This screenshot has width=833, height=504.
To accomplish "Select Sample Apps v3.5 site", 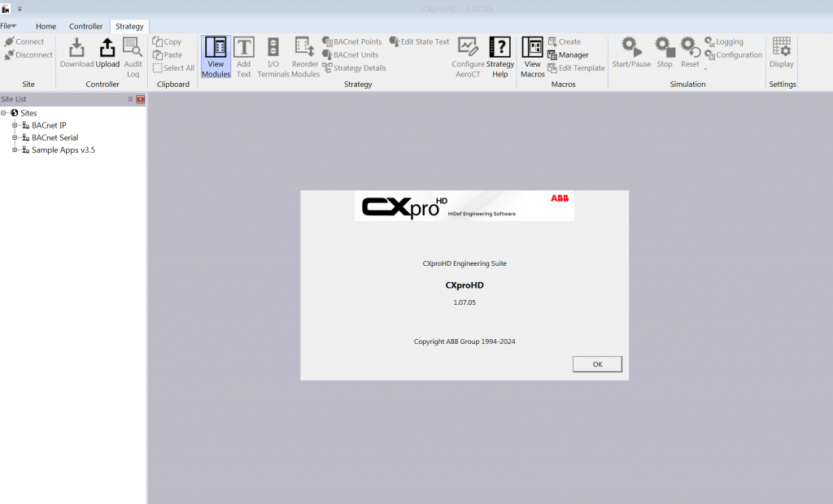I will [63, 150].
